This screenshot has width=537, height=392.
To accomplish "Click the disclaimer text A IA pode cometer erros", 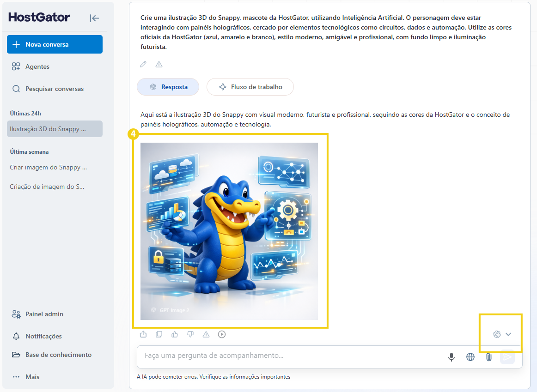I will (214, 377).
